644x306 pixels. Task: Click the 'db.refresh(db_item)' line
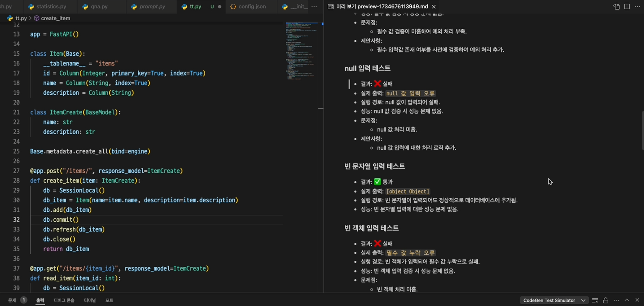click(74, 229)
